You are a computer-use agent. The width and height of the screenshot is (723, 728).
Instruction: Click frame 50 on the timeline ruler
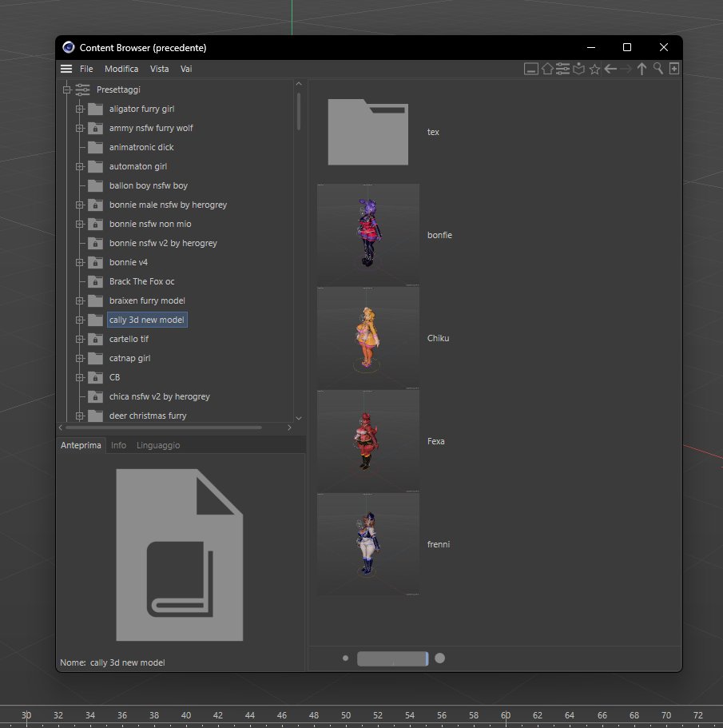[x=346, y=715]
